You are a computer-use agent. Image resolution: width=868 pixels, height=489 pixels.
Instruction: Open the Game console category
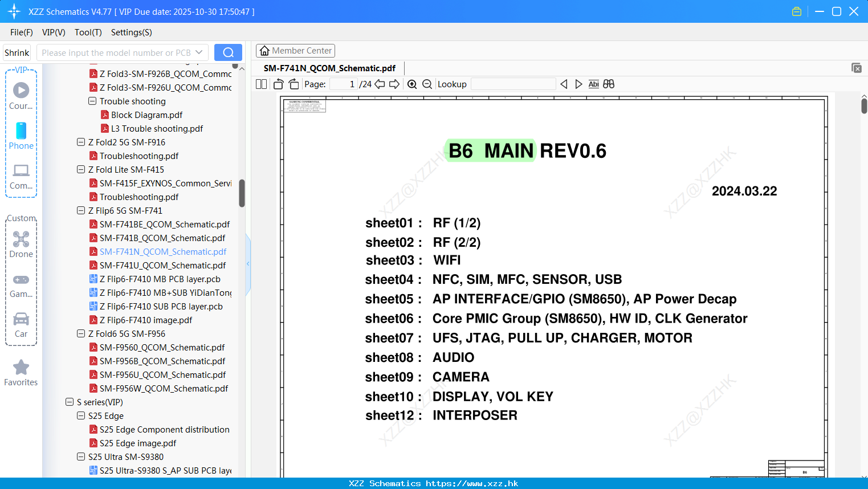[21, 285]
